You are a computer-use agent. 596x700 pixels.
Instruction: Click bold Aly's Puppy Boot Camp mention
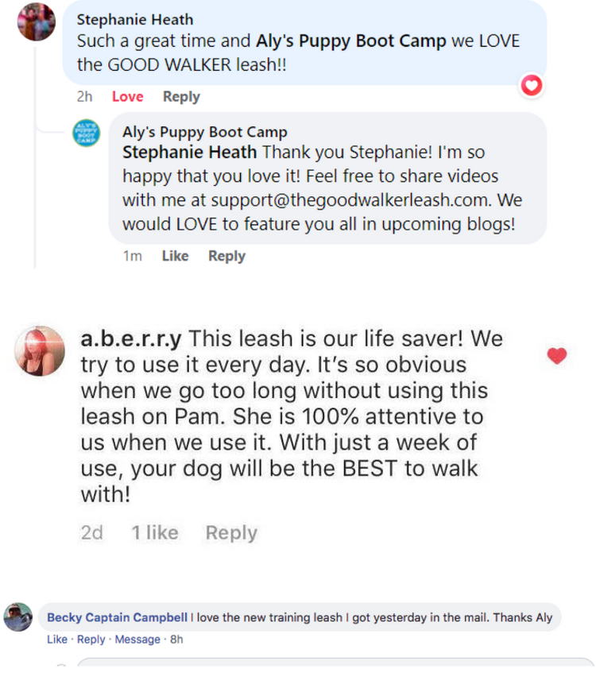pyautogui.click(x=351, y=41)
